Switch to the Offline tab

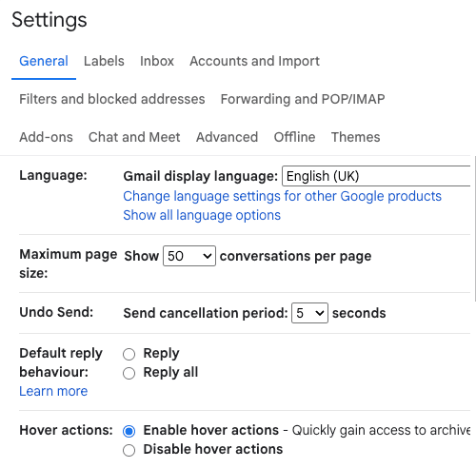coord(294,137)
